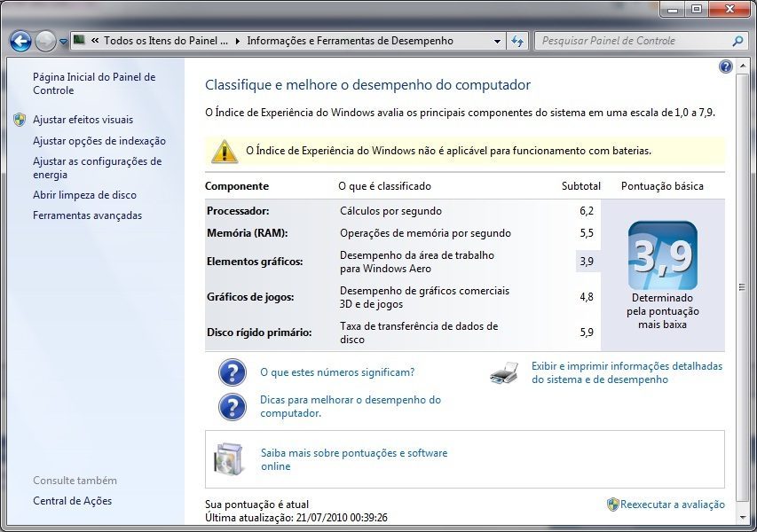Click the shield icon beside Ajustar efeitos visuais
This screenshot has height=532, width=757.
coord(20,120)
